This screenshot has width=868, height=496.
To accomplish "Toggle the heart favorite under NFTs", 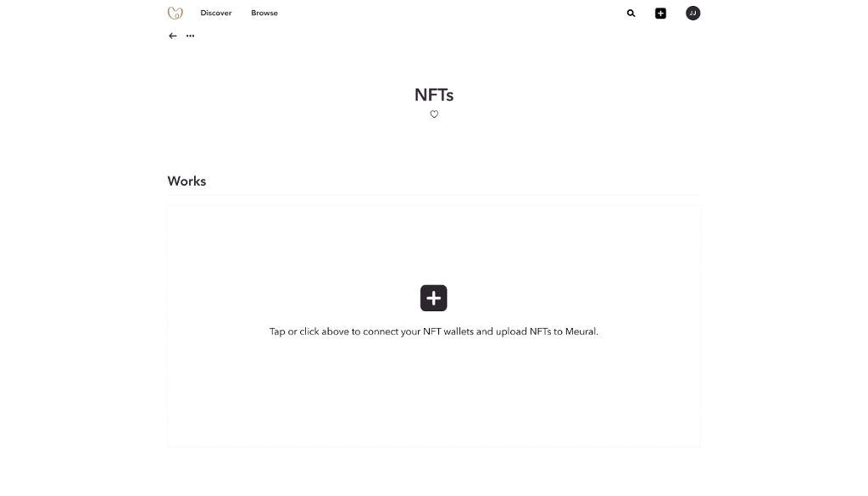I will click(x=434, y=114).
